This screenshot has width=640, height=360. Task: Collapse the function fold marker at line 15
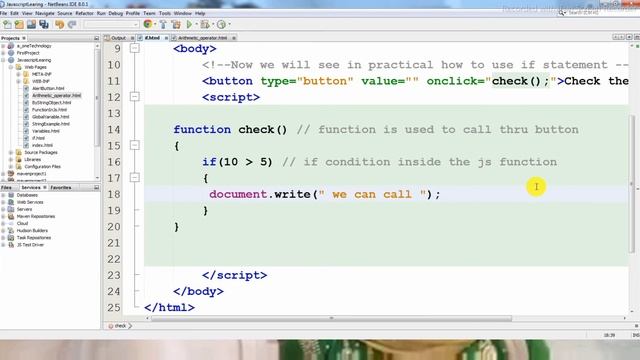click(x=135, y=145)
